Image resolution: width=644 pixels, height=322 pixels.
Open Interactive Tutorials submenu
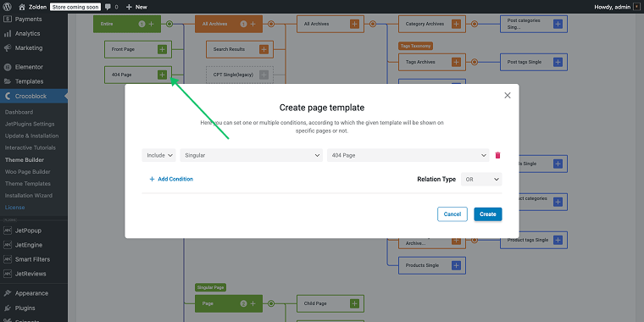[30, 147]
